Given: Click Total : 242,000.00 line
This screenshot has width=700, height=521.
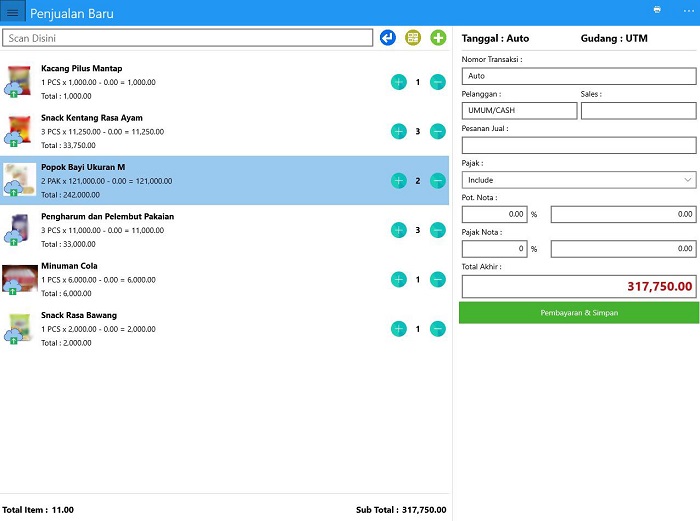Looking at the screenshot, I should 71,195.
